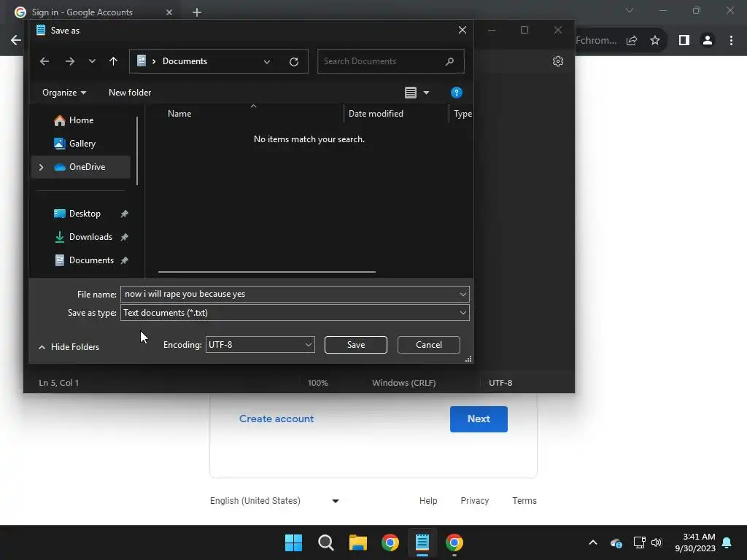Image resolution: width=747 pixels, height=560 pixels.
Task: Open recent locations dropdown arrow
Action: pyautogui.click(x=92, y=61)
